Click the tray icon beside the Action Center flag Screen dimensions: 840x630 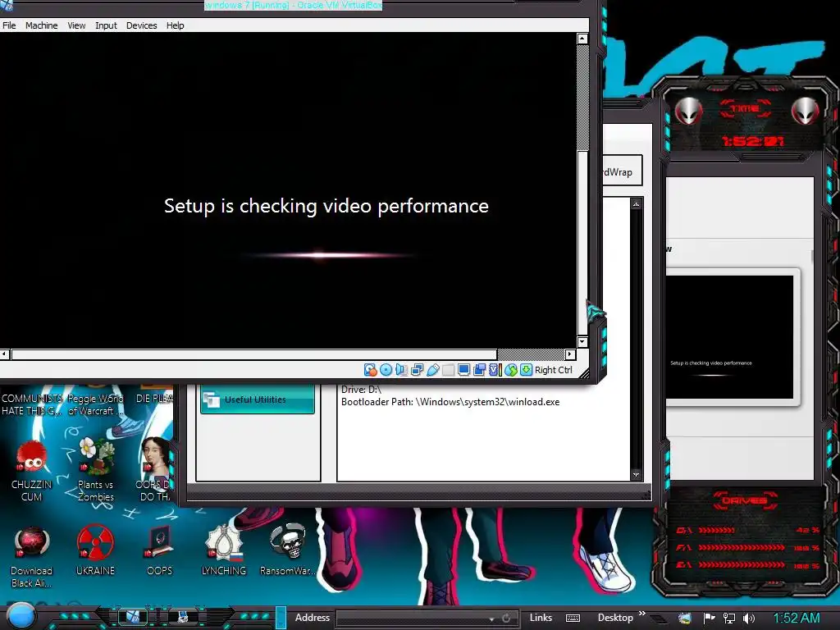point(685,619)
